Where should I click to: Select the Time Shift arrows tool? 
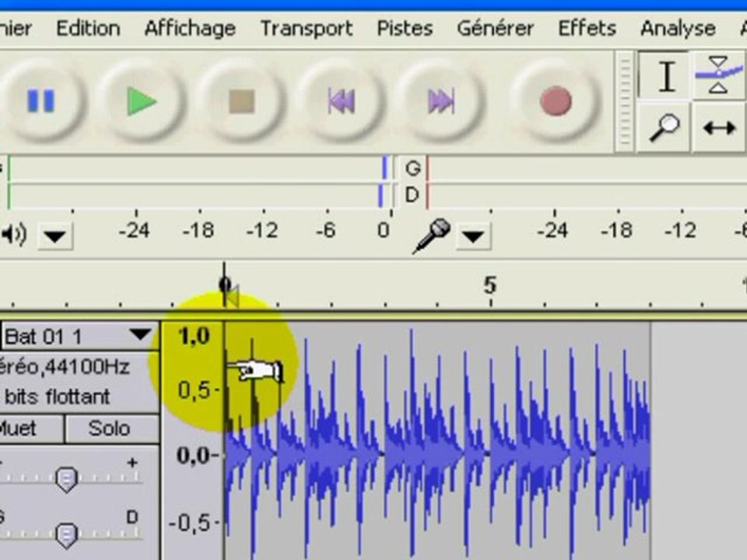pyautogui.click(x=719, y=128)
